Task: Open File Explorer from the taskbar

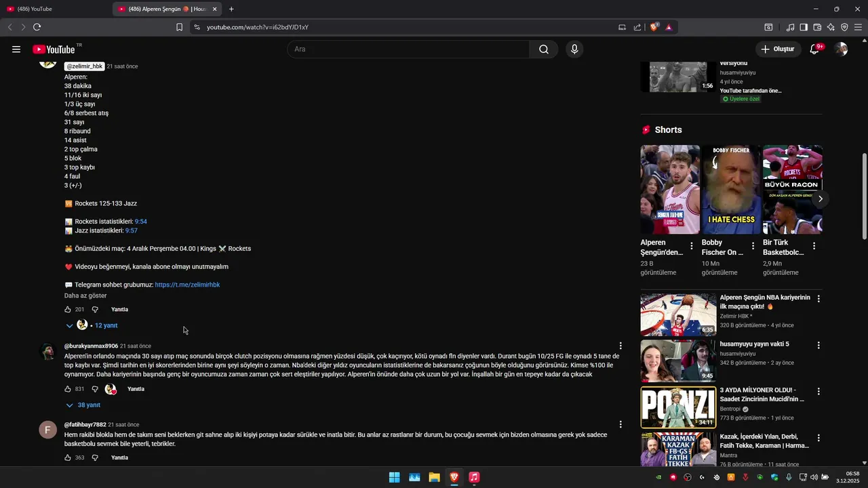Action: click(x=434, y=477)
